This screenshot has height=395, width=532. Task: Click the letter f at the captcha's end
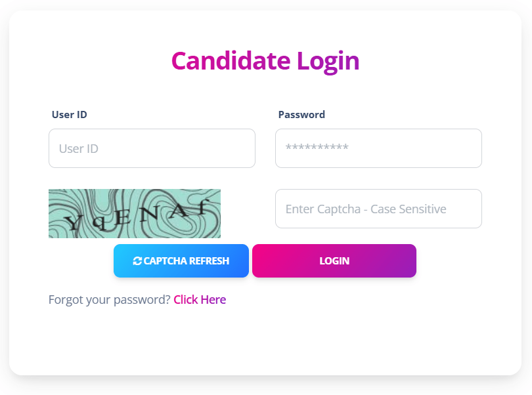(x=204, y=207)
